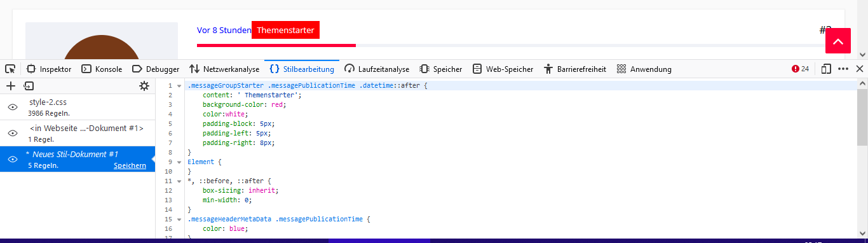The height and width of the screenshot is (243, 868).
Task: Switch to the Konsole tab
Action: [x=102, y=69]
